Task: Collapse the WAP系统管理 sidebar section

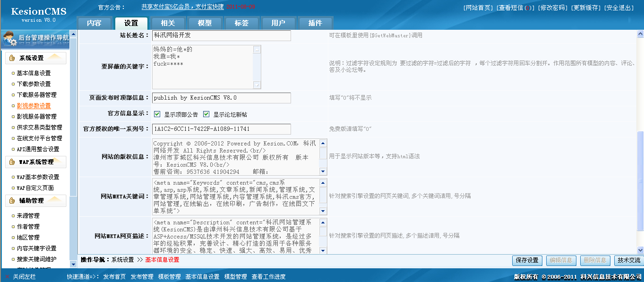Action: coord(36,162)
